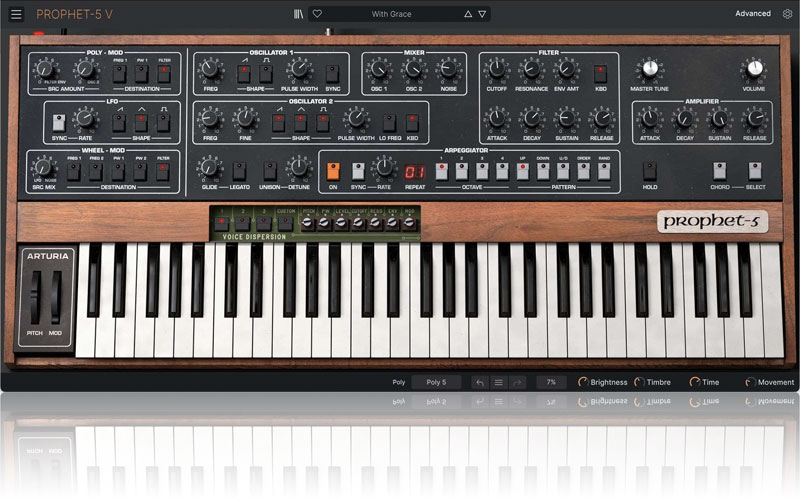800x500 pixels.
Task: Click the undo arrow in the bottom bar
Action: click(x=480, y=382)
